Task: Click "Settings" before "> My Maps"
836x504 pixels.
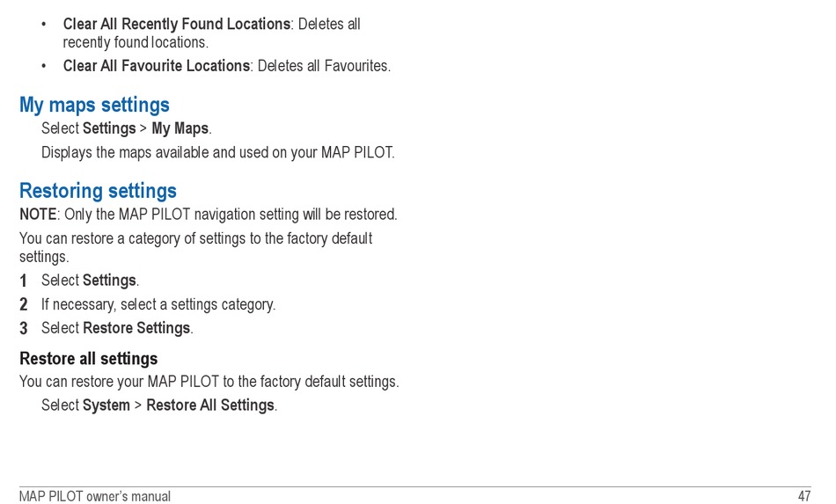Action: point(109,128)
